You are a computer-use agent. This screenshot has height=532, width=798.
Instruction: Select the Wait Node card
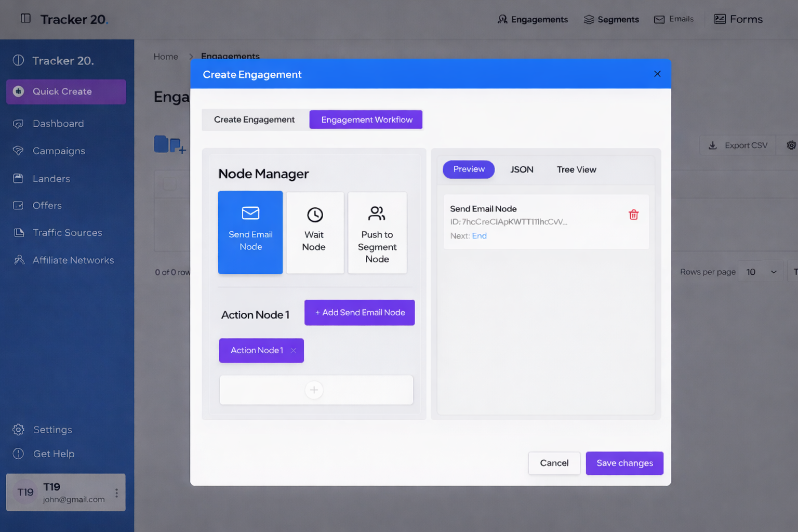pyautogui.click(x=314, y=232)
